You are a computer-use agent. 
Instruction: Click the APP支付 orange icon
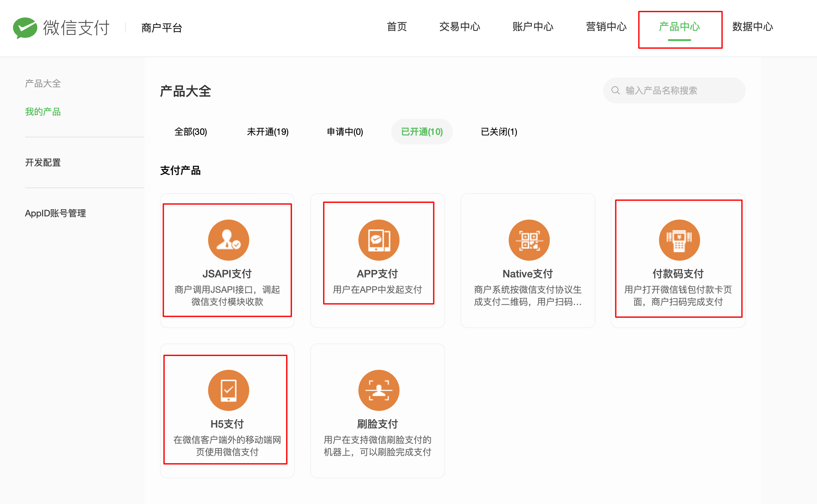[x=379, y=240]
